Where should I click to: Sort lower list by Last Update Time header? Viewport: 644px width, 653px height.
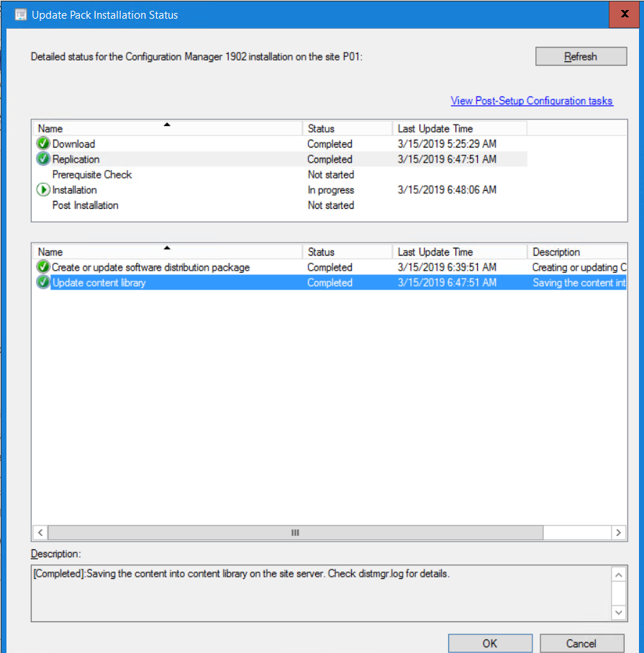[460, 251]
